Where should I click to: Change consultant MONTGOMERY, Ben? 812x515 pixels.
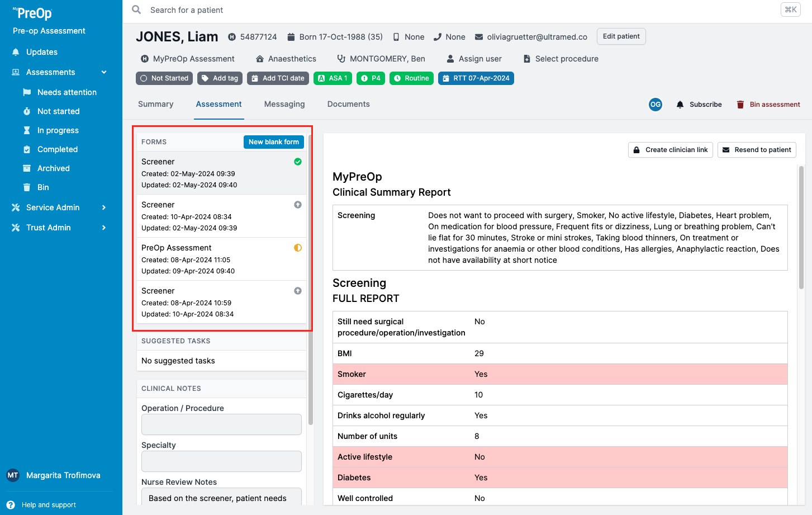381,59
